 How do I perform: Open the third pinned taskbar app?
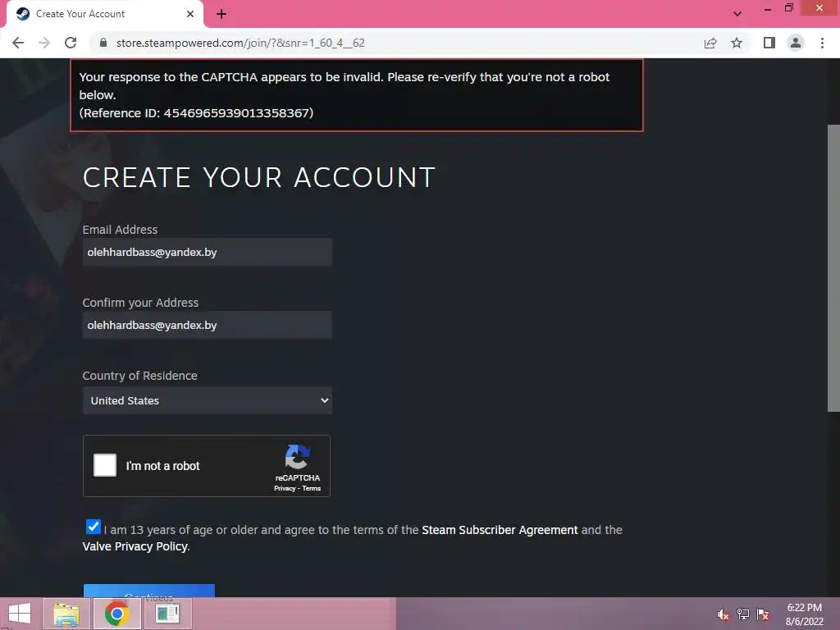(x=167, y=614)
